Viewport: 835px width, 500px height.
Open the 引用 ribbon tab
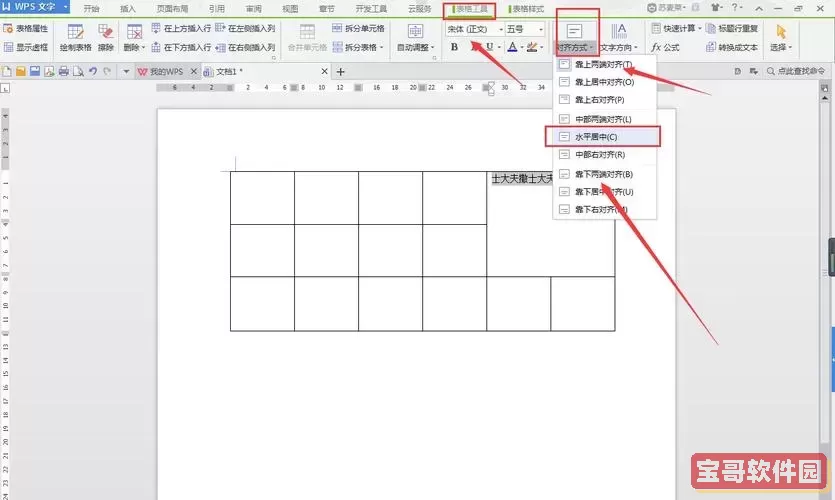coord(217,9)
